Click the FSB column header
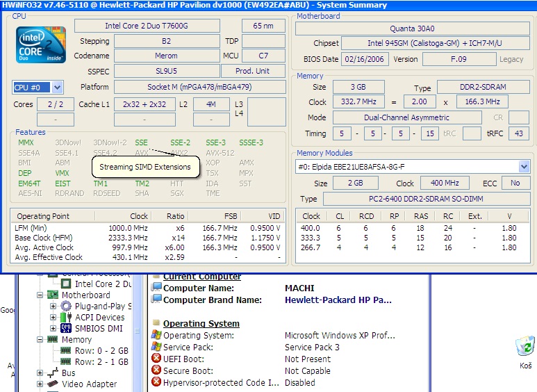This screenshot has height=392, width=537. 215,216
